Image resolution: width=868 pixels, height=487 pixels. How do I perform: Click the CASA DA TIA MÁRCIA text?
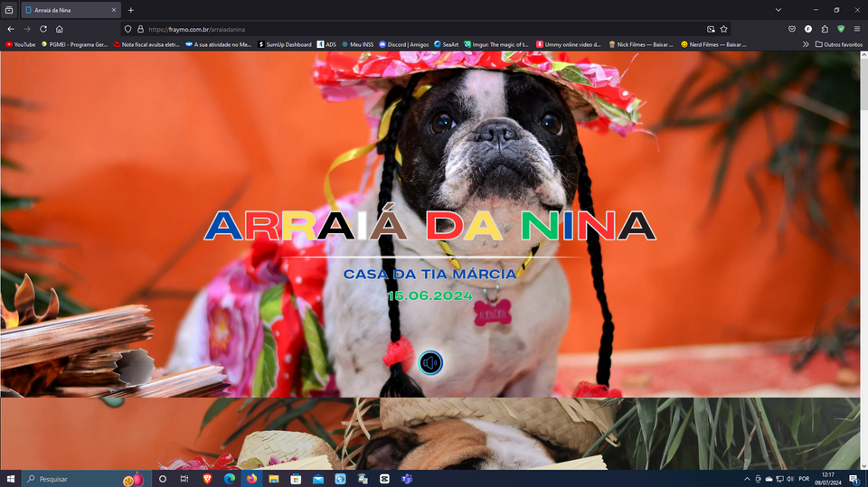[430, 275]
